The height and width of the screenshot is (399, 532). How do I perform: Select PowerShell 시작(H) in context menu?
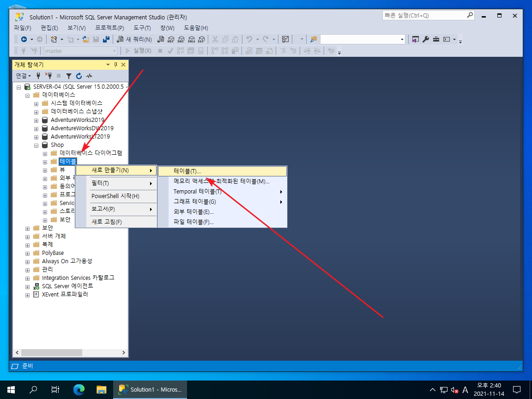(x=116, y=196)
